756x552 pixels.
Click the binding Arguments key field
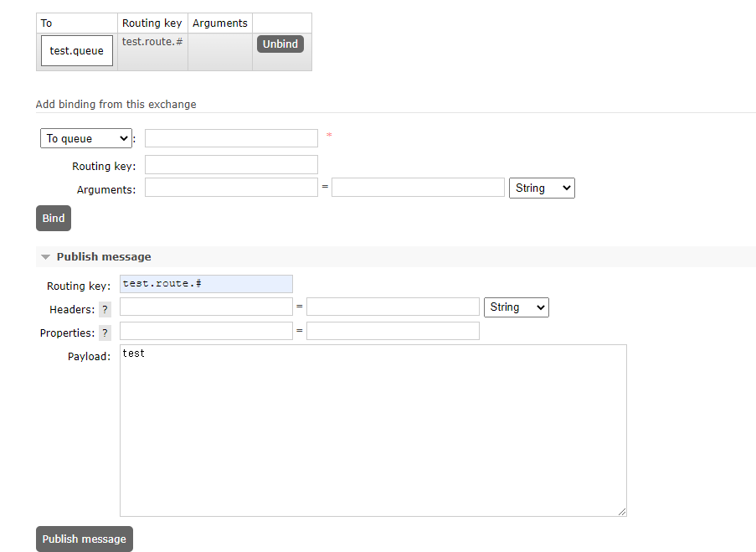click(231, 188)
